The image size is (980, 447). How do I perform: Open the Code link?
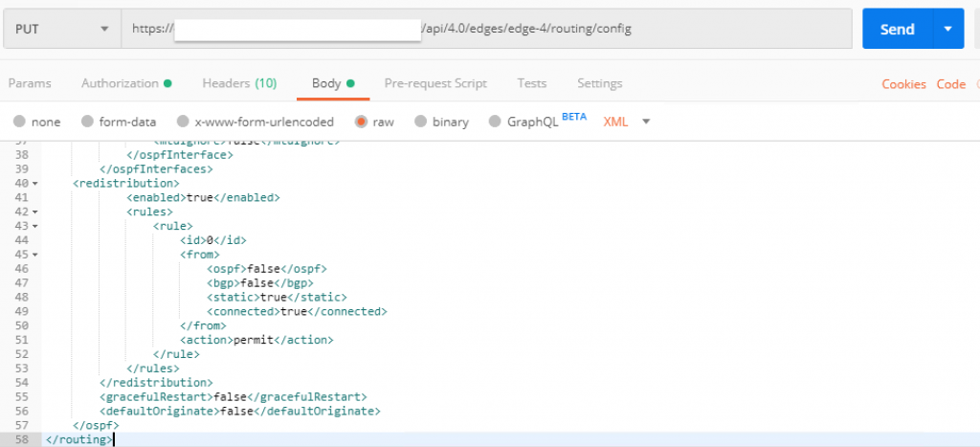pos(951,84)
